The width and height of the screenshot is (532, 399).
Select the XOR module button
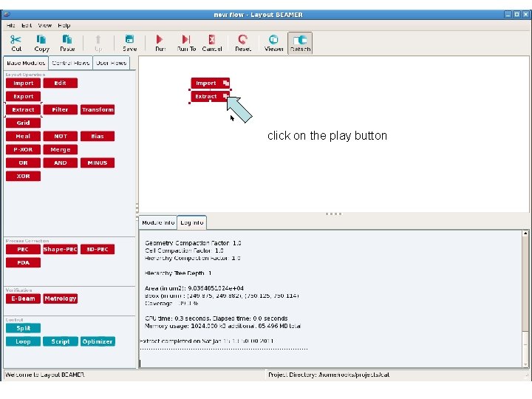point(23,176)
